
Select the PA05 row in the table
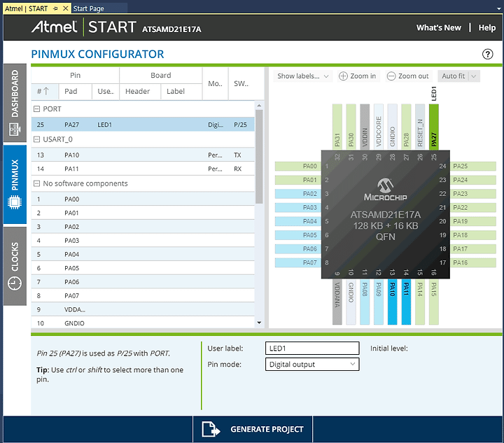click(x=143, y=268)
